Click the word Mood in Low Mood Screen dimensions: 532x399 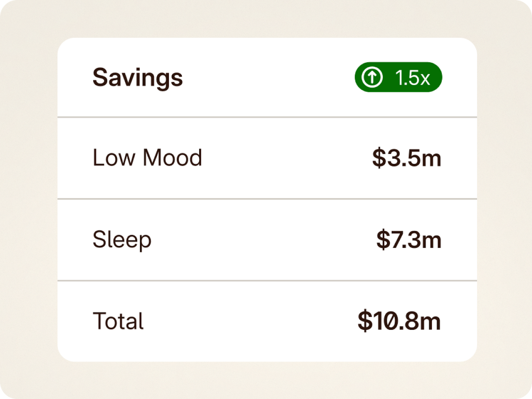172,158
